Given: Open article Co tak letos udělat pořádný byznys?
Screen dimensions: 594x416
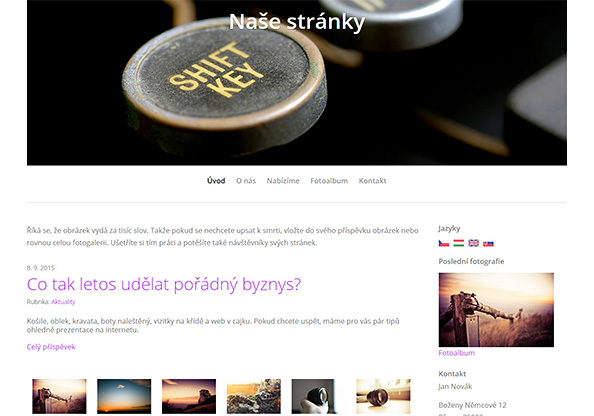Looking at the screenshot, I should coord(164,285).
